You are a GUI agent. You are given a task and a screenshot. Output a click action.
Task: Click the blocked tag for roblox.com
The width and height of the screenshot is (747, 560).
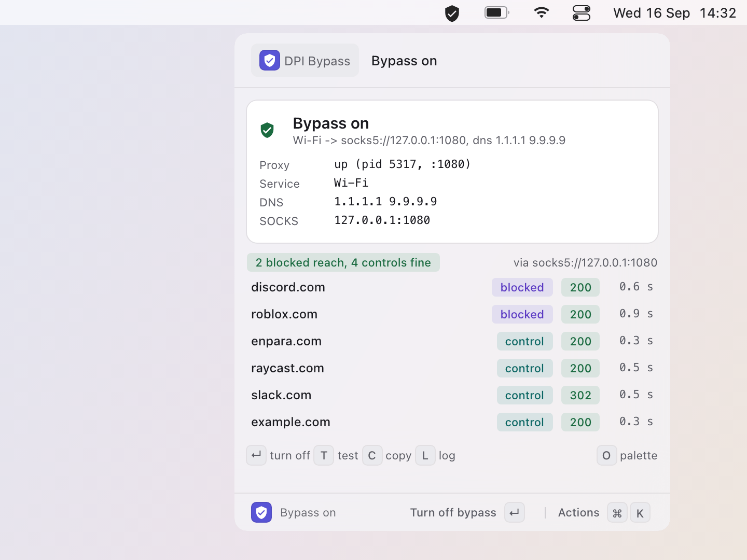(x=522, y=314)
